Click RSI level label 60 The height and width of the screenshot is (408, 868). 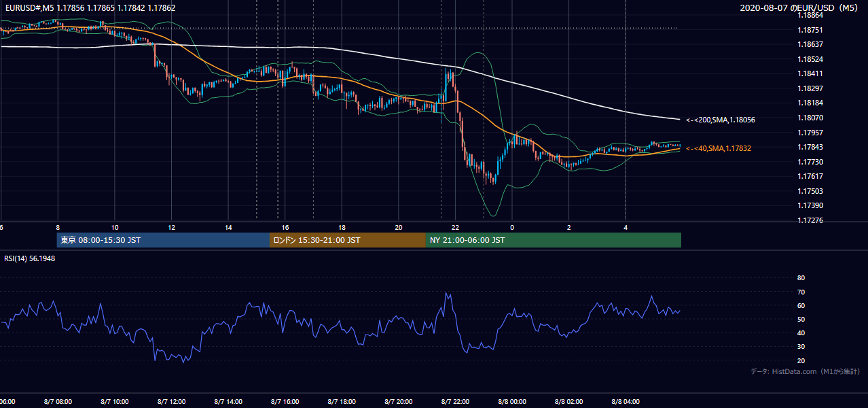coord(801,306)
